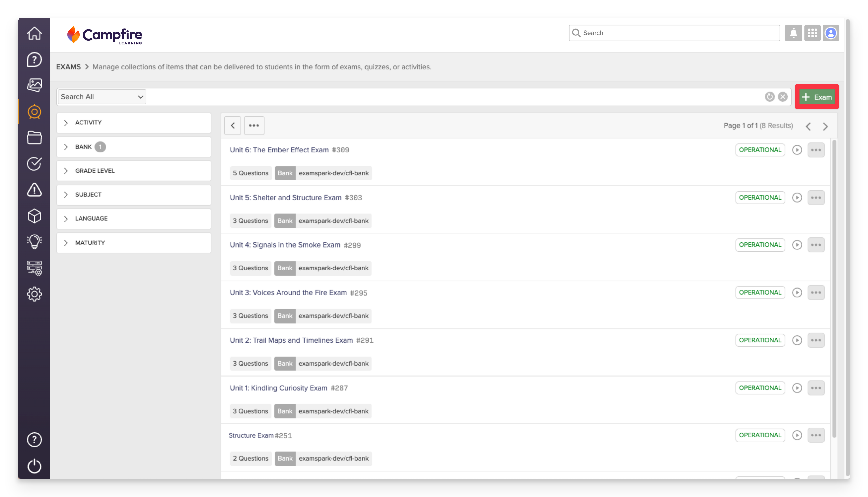Open the cube icon in sidebar
The width and height of the screenshot is (868, 497).
pos(34,216)
